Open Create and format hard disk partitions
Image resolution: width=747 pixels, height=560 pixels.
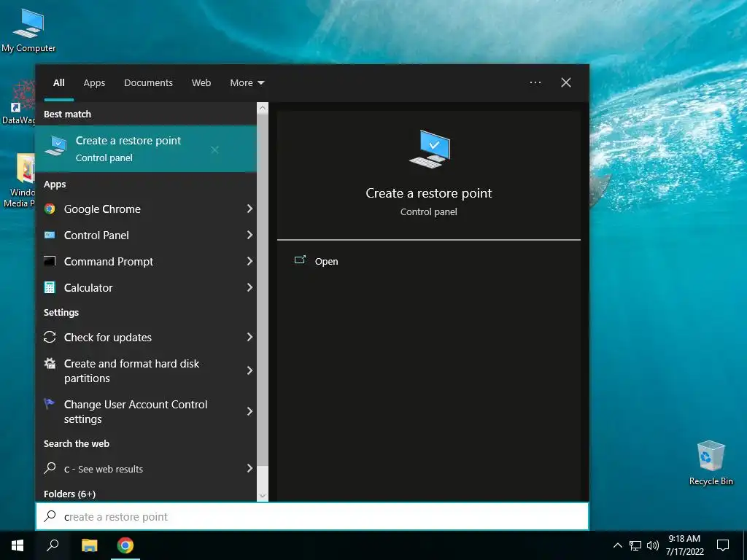pyautogui.click(x=146, y=370)
